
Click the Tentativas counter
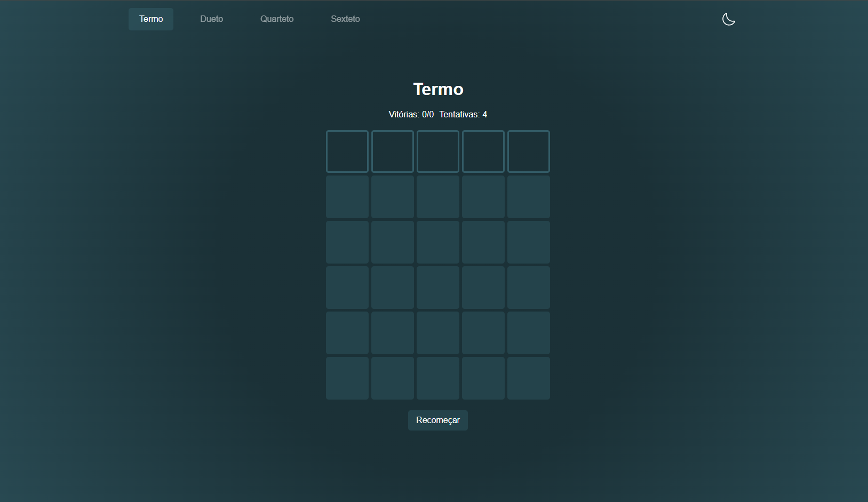click(x=463, y=114)
